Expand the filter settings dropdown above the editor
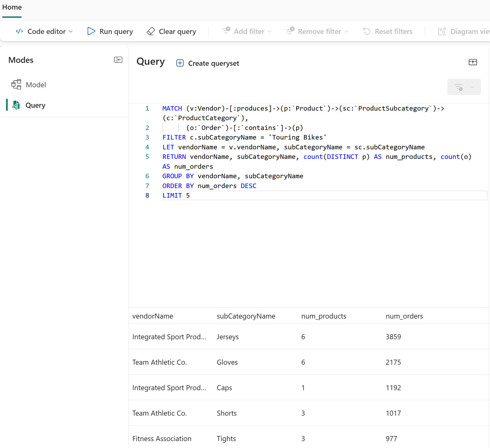This screenshot has height=448, width=490. [472, 87]
